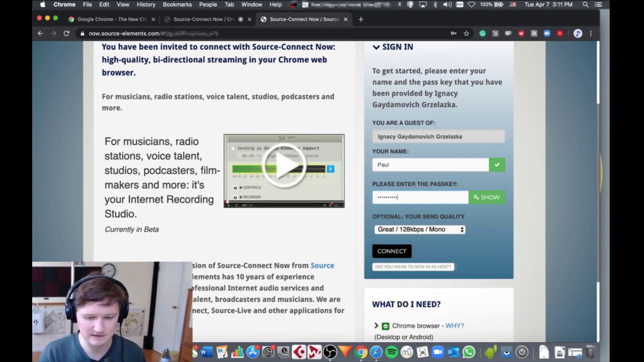Open the Apple menu
Screen dimensions: 644x362
coord(43,5)
